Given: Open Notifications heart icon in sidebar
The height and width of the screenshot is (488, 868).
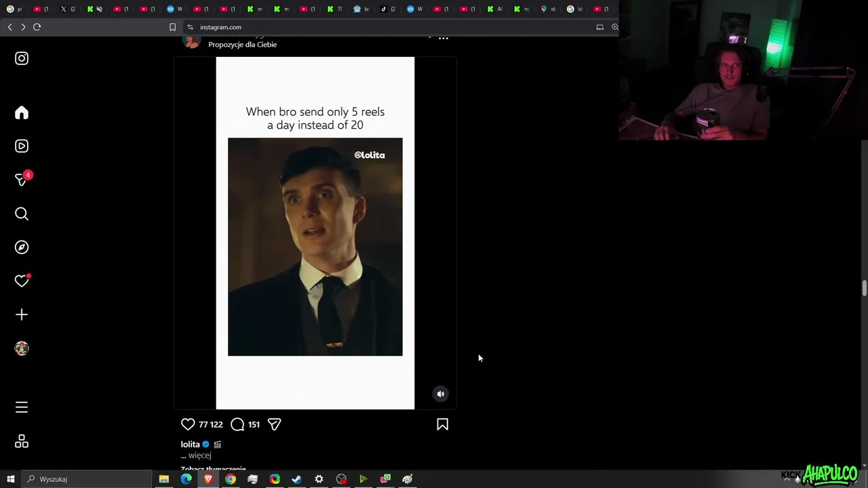Looking at the screenshot, I should 22,281.
